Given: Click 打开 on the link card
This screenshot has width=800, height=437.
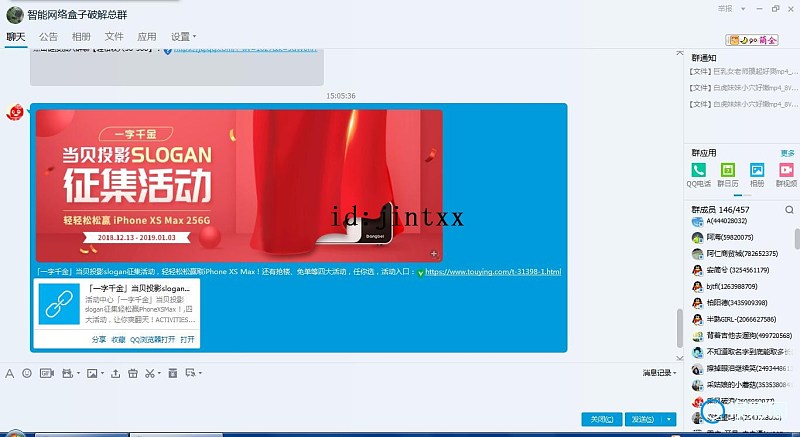Looking at the screenshot, I should point(187,340).
